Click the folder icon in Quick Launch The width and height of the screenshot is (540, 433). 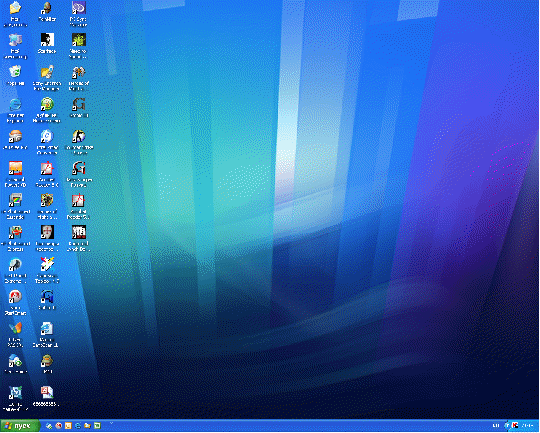[x=87, y=426]
